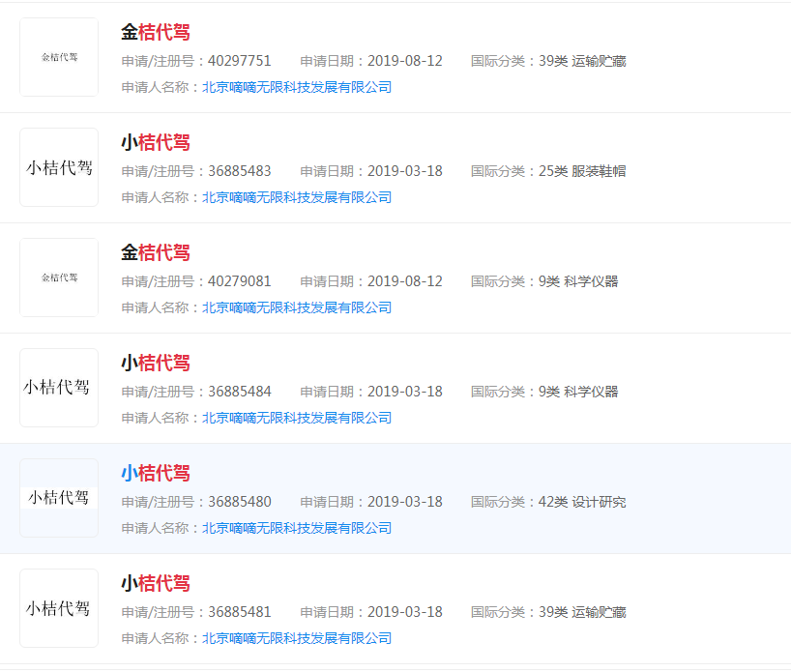Click the blue 小桔代驾 title of the 42类 entry
791x672 pixels.
156,473
